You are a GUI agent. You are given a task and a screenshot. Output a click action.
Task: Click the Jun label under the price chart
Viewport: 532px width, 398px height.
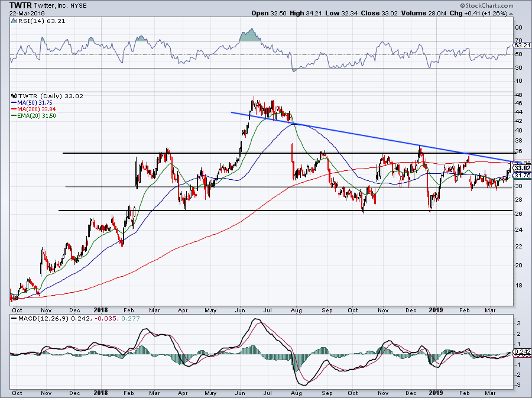click(240, 310)
